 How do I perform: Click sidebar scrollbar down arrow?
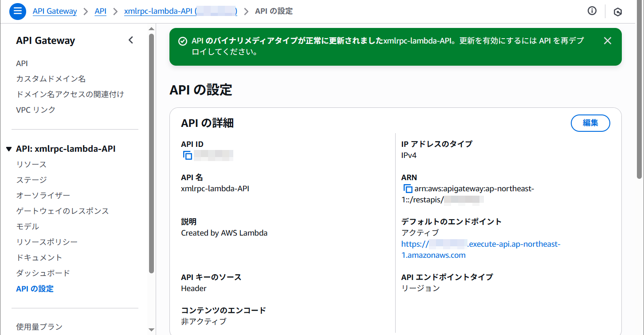click(151, 330)
